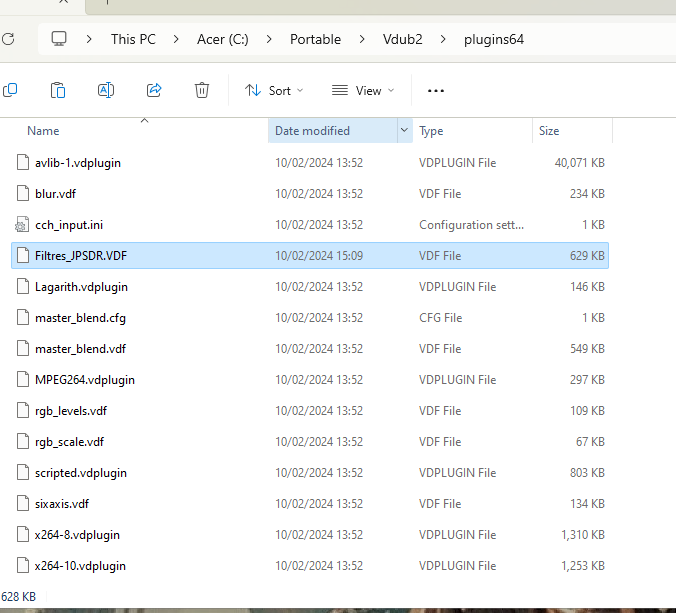Go to Vdub2 folder in breadcrumb

(x=402, y=39)
